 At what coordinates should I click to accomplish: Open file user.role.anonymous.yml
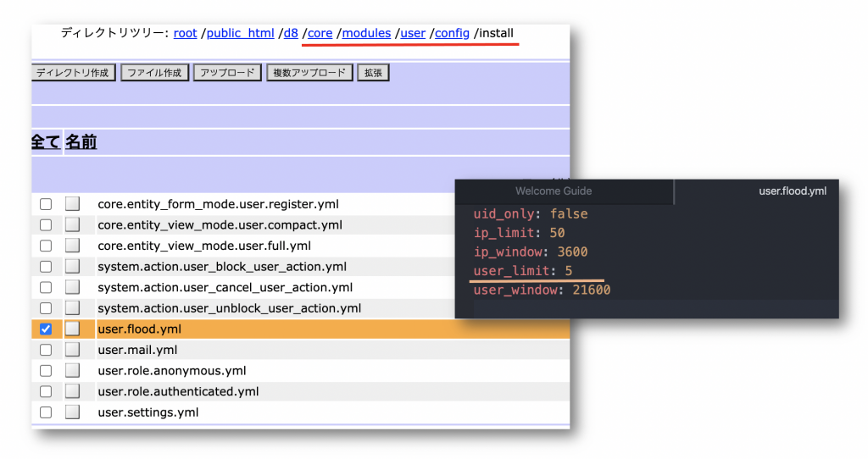pos(171,371)
